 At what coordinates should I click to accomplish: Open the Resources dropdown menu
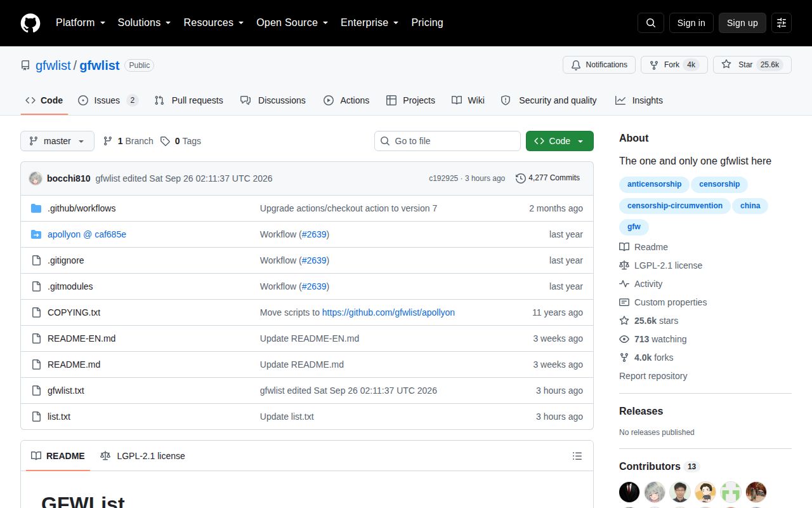[x=214, y=23]
